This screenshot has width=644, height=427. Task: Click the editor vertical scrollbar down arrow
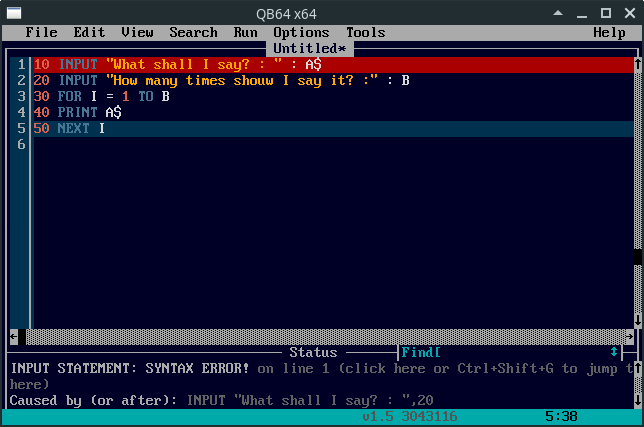(638, 320)
